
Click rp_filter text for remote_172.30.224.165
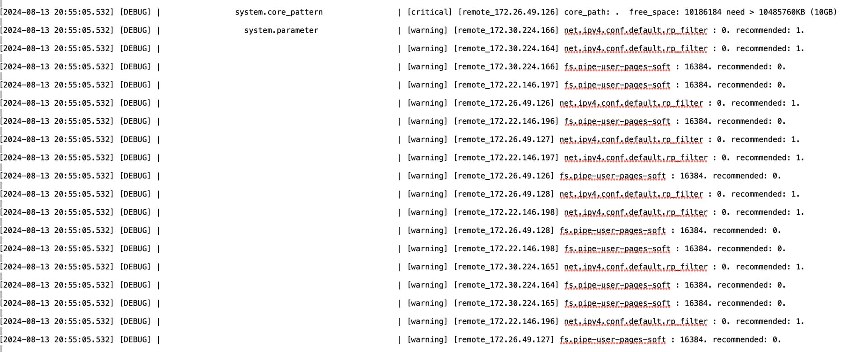(x=636, y=267)
